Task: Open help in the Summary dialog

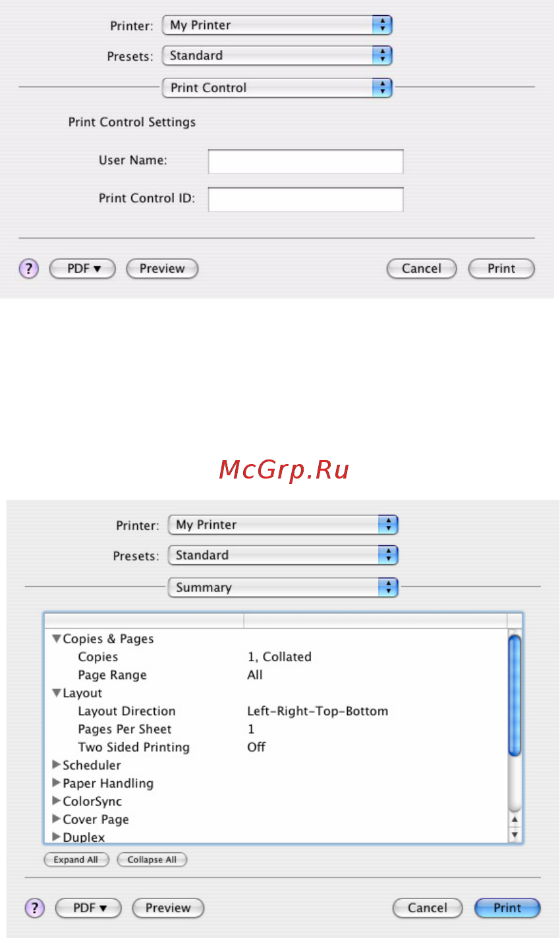Action: (x=35, y=908)
